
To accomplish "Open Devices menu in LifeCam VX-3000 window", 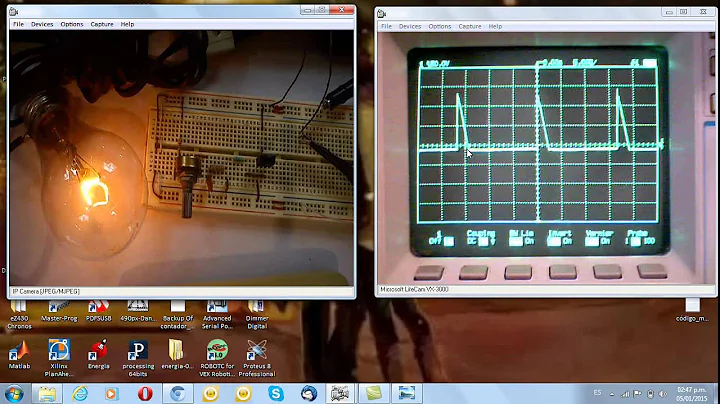I will (x=410, y=27).
